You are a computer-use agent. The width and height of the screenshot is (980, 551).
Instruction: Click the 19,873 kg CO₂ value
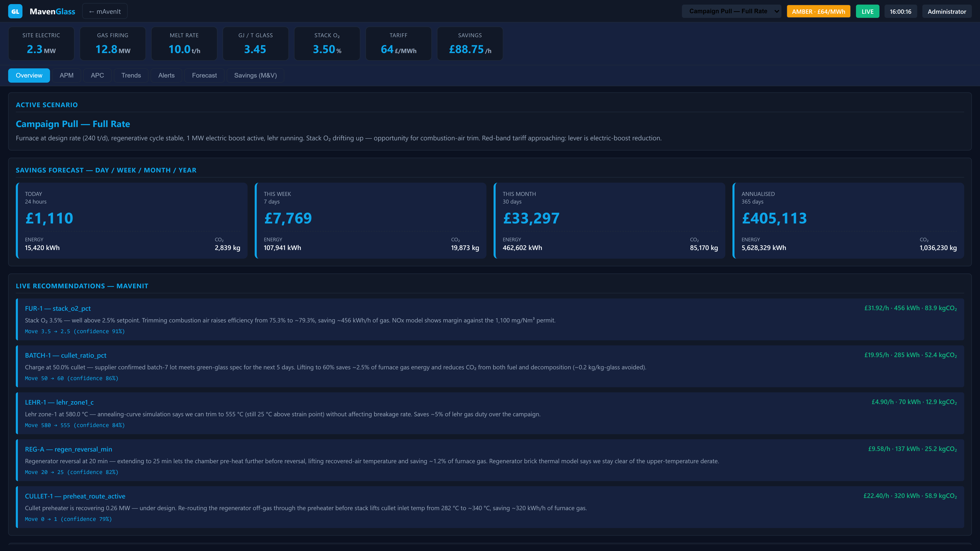(465, 248)
